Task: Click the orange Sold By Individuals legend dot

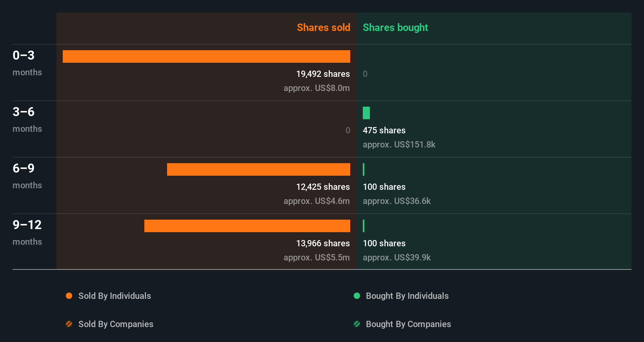Action: pos(69,296)
